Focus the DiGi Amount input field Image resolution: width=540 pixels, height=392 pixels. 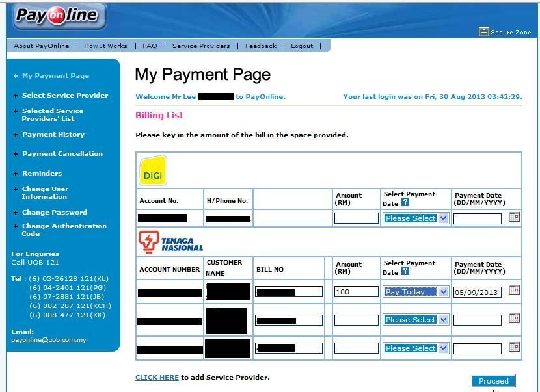coord(356,218)
